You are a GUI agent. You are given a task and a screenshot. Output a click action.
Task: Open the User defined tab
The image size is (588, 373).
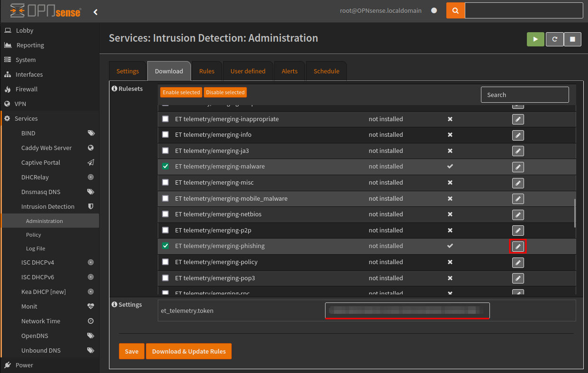248,71
